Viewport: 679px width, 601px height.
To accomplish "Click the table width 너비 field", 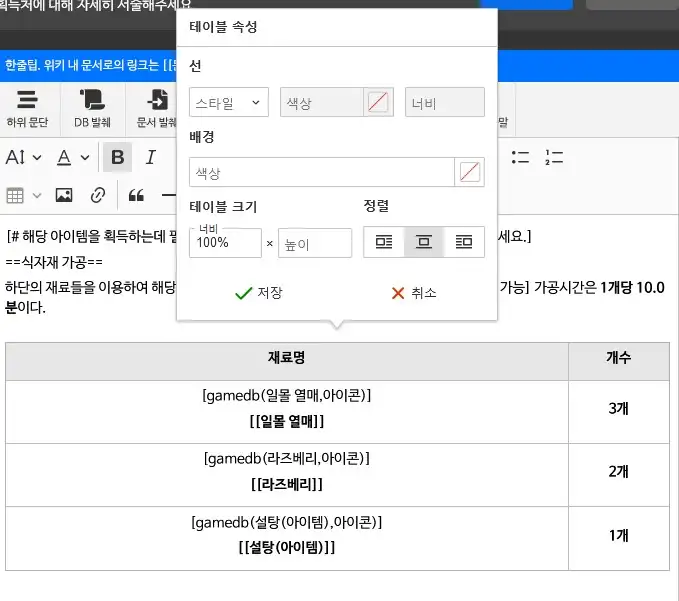I will click(x=229, y=242).
